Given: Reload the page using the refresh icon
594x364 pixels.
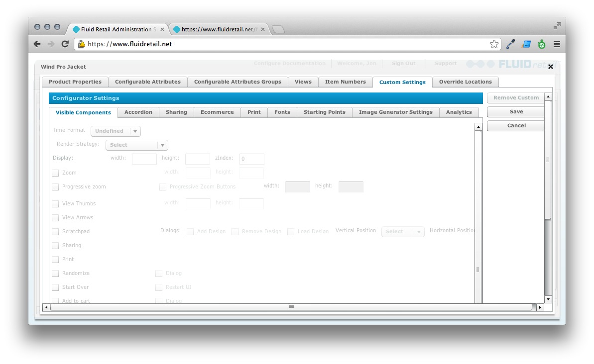Looking at the screenshot, I should pyautogui.click(x=65, y=44).
